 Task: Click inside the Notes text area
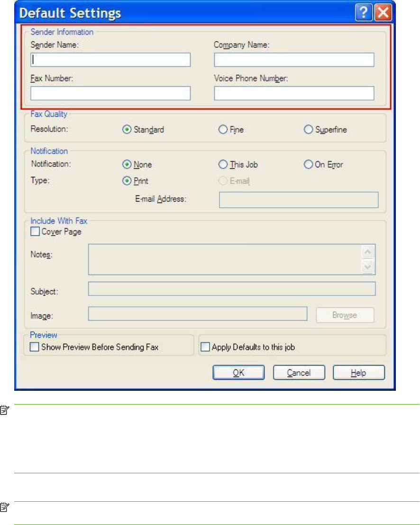coord(225,259)
